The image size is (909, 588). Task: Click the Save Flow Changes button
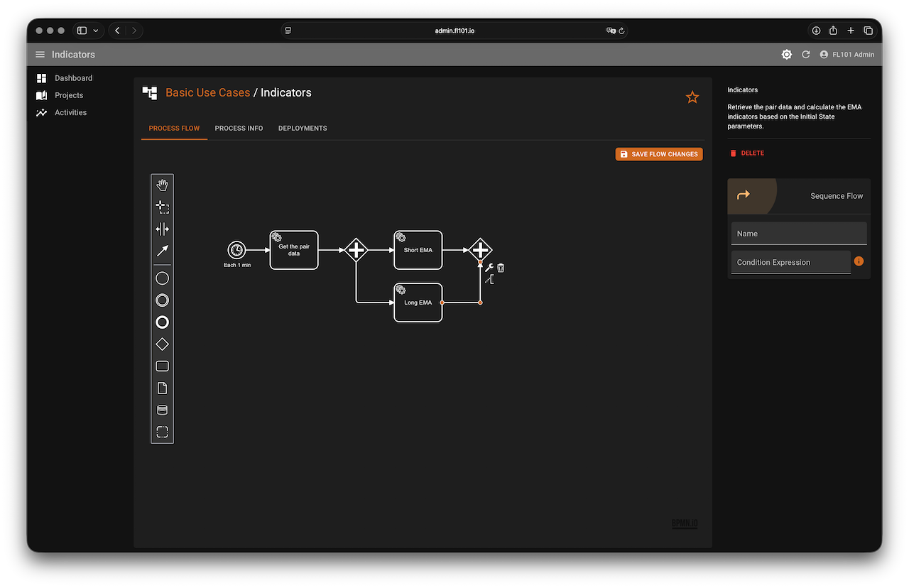[x=658, y=154]
